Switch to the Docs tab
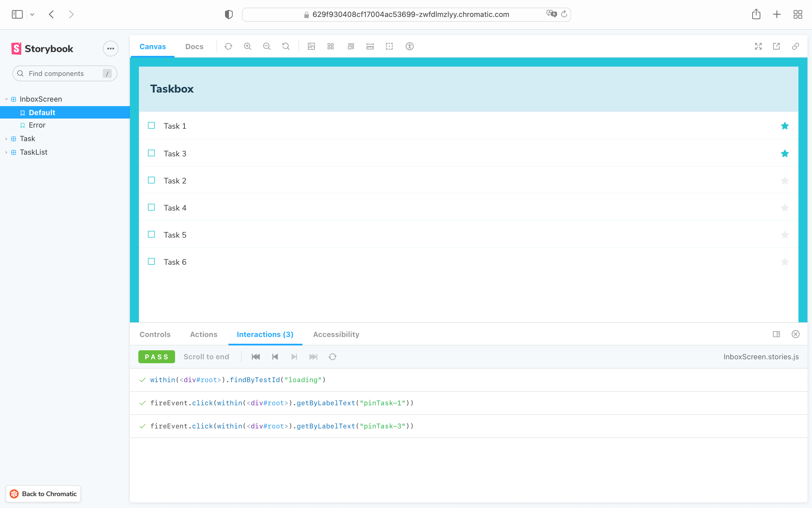812x508 pixels. pos(194,46)
